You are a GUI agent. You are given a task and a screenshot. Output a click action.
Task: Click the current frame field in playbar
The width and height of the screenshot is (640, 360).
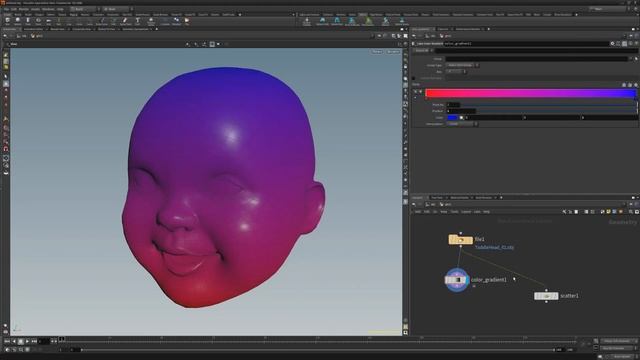click(44, 341)
